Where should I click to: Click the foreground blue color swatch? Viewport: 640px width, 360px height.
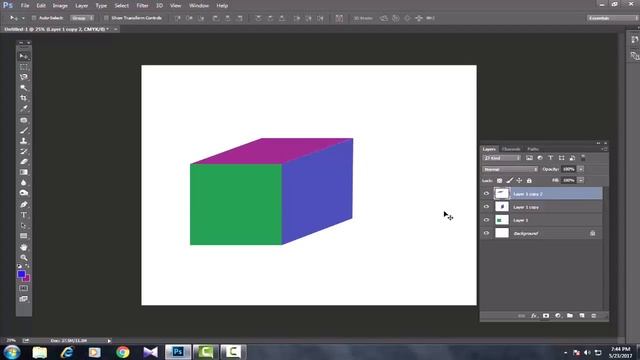[21, 274]
